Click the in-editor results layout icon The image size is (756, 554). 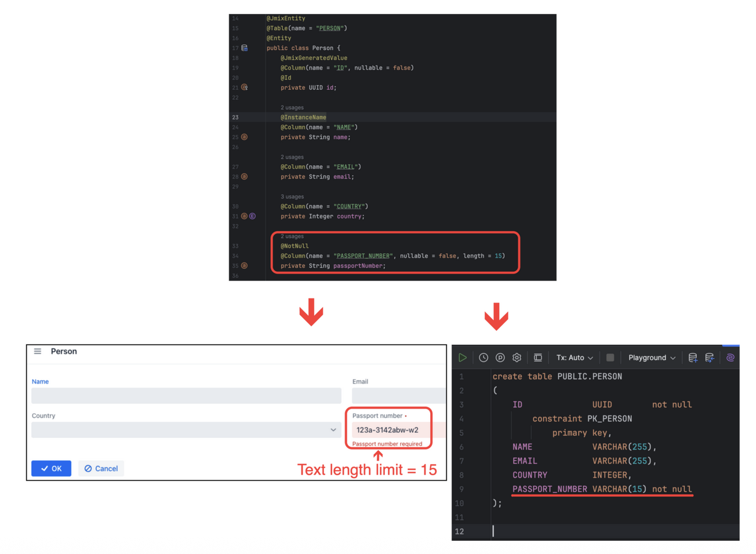pos(538,358)
